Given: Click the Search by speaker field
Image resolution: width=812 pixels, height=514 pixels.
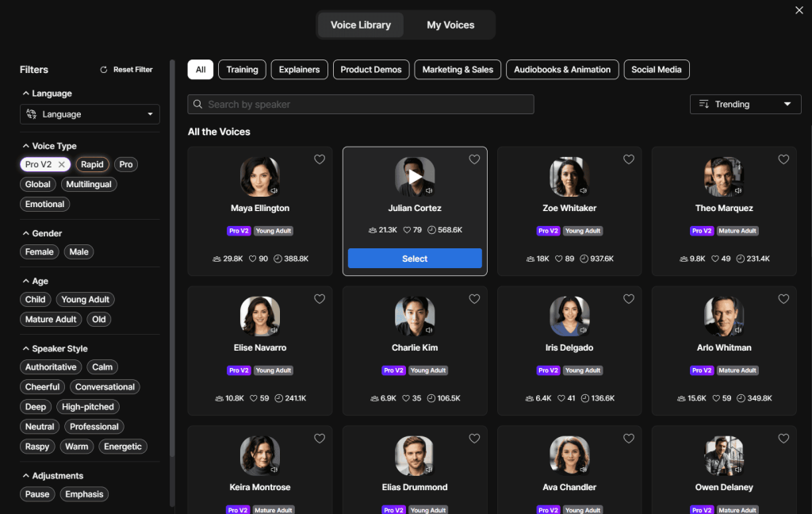Looking at the screenshot, I should (361, 105).
